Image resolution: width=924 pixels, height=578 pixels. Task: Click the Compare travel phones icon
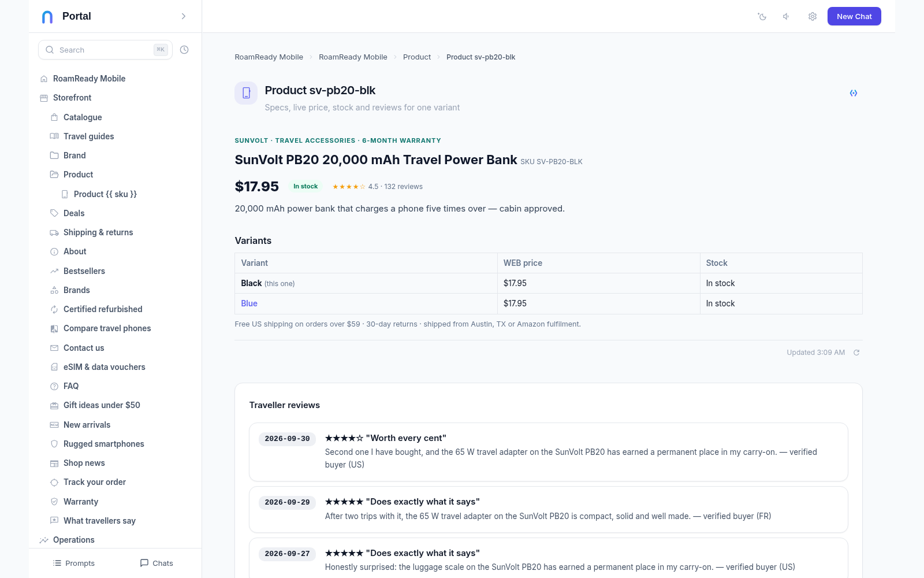point(54,328)
